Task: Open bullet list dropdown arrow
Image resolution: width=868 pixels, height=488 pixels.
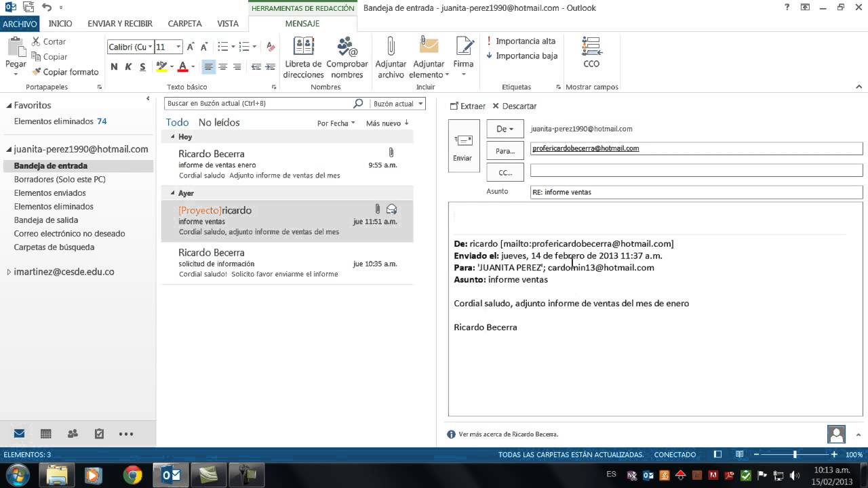Action: click(x=233, y=47)
